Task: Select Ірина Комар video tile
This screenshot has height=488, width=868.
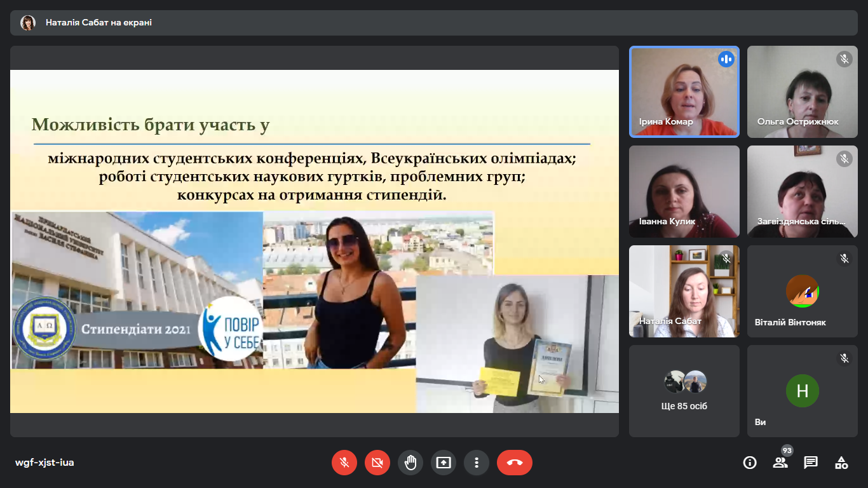Action: [684, 91]
